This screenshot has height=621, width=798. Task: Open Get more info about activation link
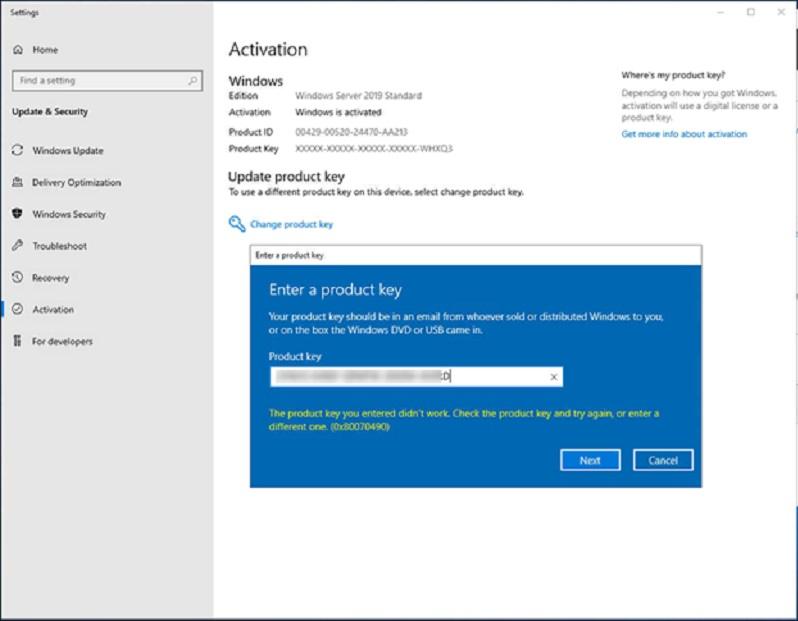[684, 134]
